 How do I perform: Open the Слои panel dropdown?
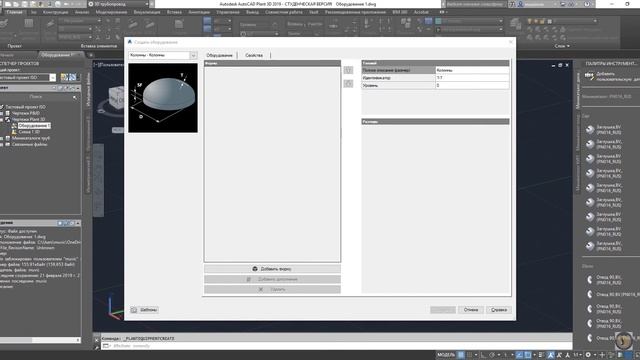point(562,46)
